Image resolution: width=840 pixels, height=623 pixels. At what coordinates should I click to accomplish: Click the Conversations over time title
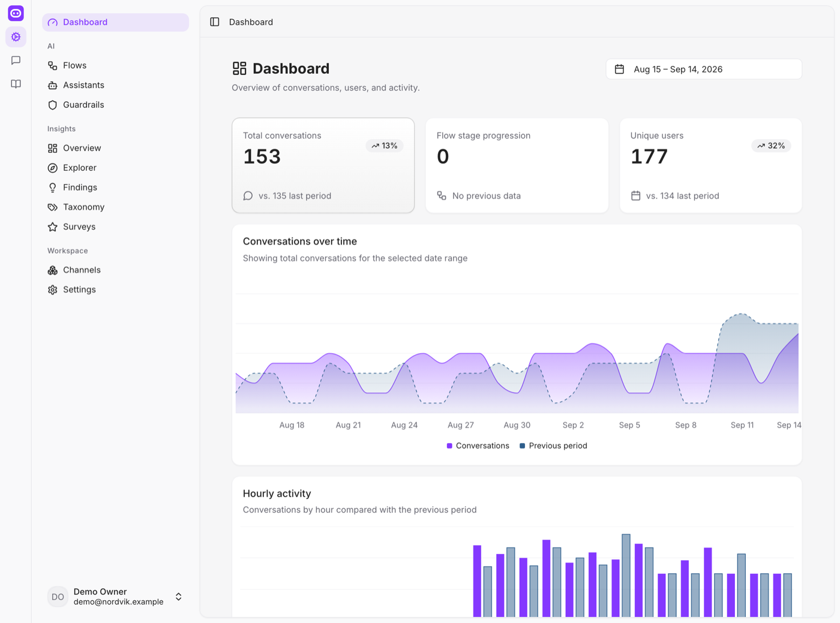[x=300, y=241]
